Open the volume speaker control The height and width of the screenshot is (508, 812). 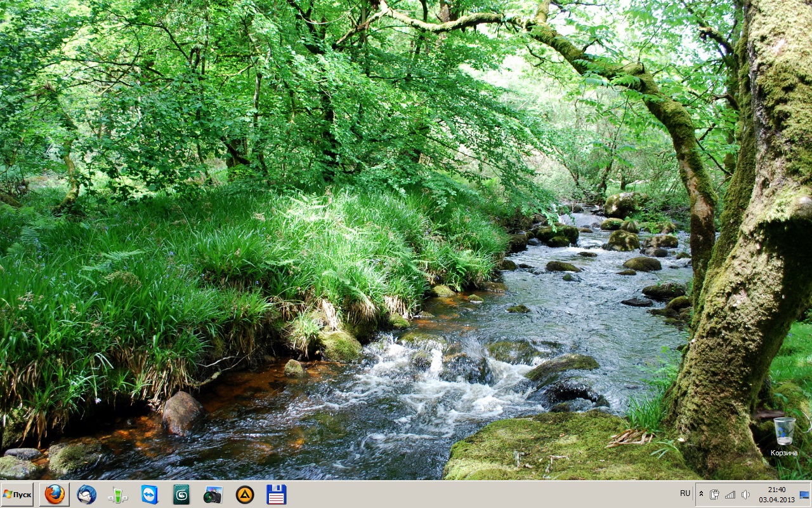click(x=745, y=494)
